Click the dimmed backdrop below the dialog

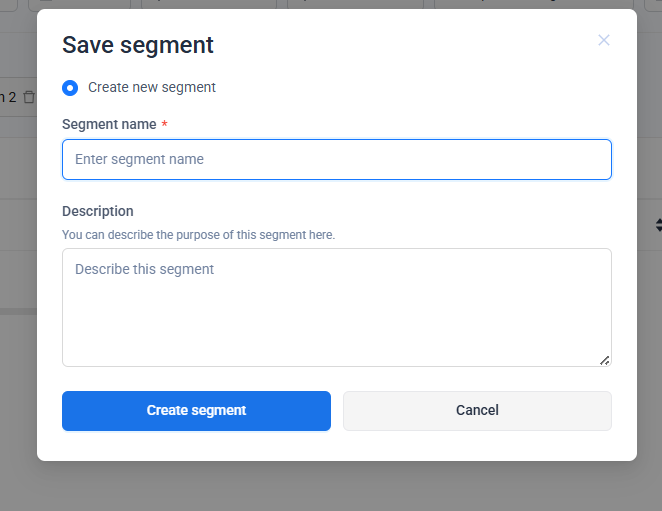click(330, 487)
